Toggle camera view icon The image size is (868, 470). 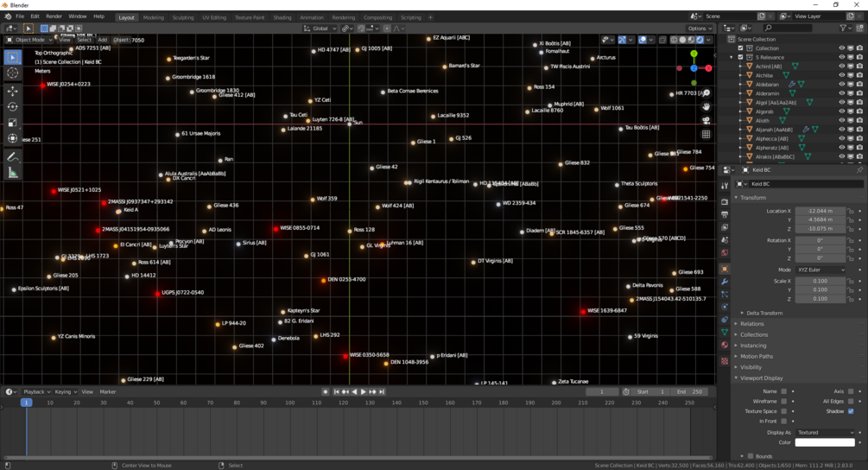[x=706, y=121]
